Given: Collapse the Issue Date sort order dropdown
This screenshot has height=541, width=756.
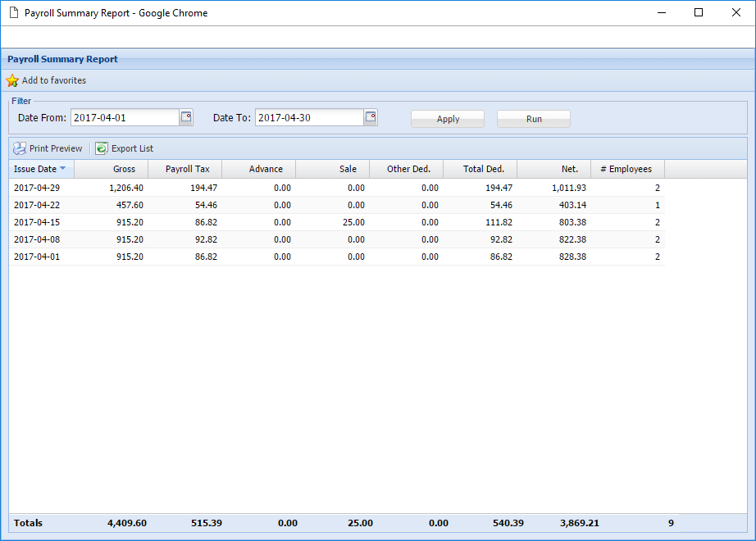Looking at the screenshot, I should point(61,168).
